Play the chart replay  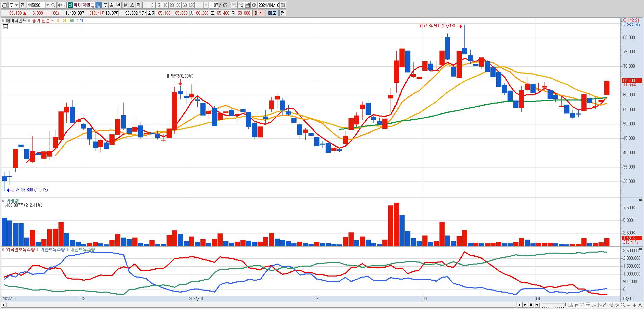pyautogui.click(x=520, y=305)
